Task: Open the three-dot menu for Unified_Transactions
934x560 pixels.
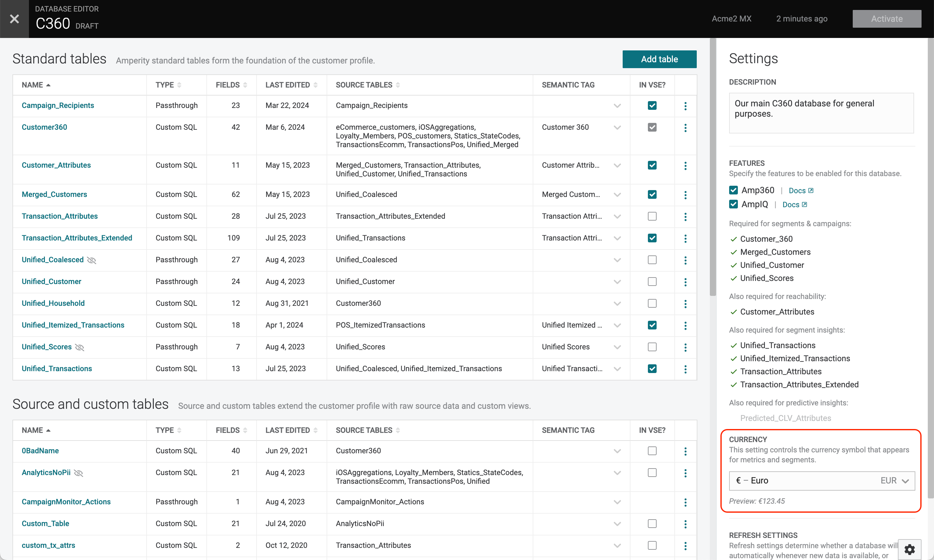Action: (685, 369)
